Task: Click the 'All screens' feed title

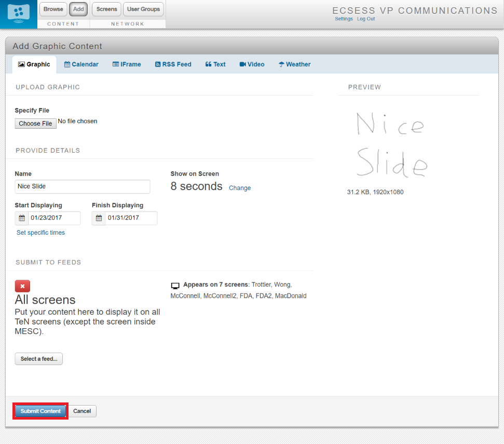Action: [45, 300]
